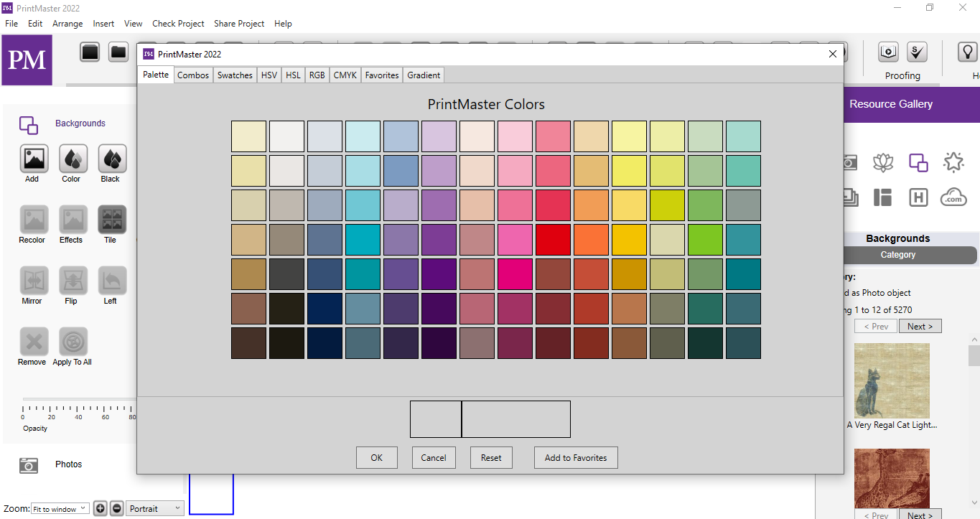Viewport: 980px width, 519px height.
Task: Click the Flip icon
Action: [x=73, y=281]
